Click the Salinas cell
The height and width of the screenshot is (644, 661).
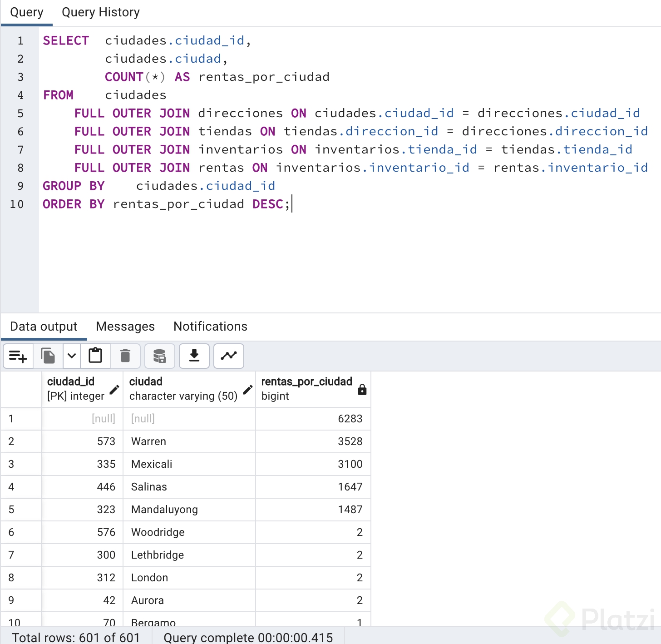[x=189, y=487]
